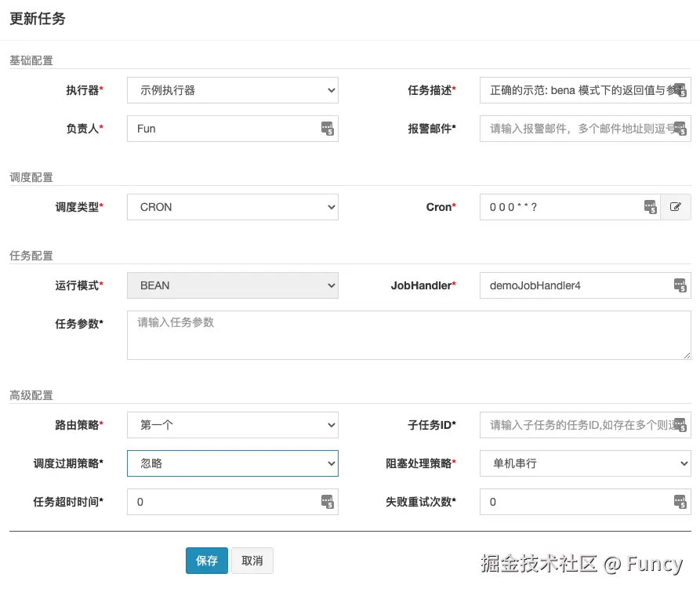This screenshot has height=592, width=700.
Task: Click the 调度过期策略 field label
Action: click(68, 463)
